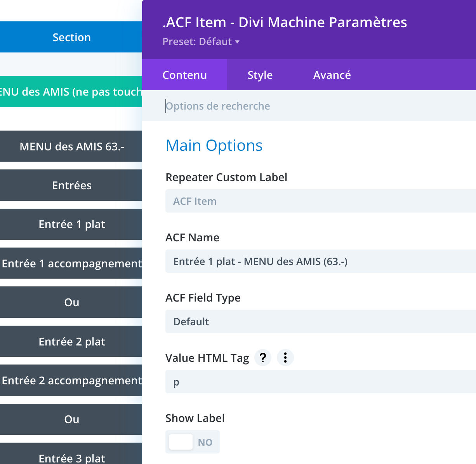Open the Preset: Défaut dropdown

(x=201, y=42)
